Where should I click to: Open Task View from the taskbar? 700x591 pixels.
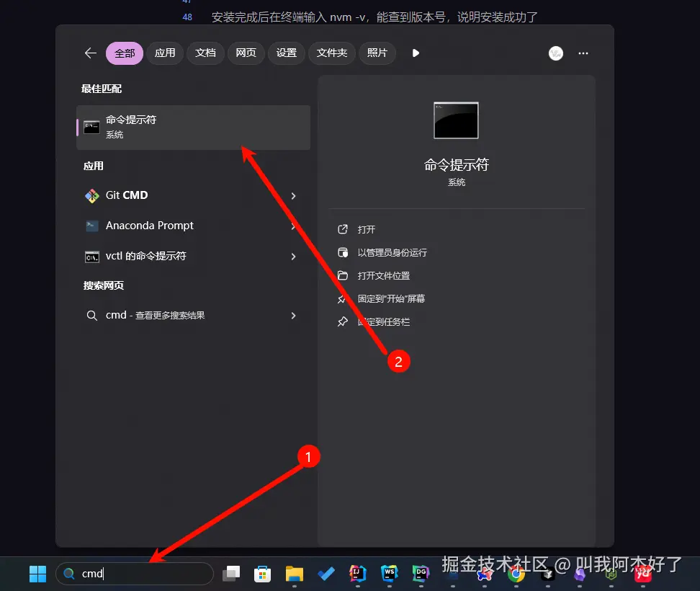point(231,574)
